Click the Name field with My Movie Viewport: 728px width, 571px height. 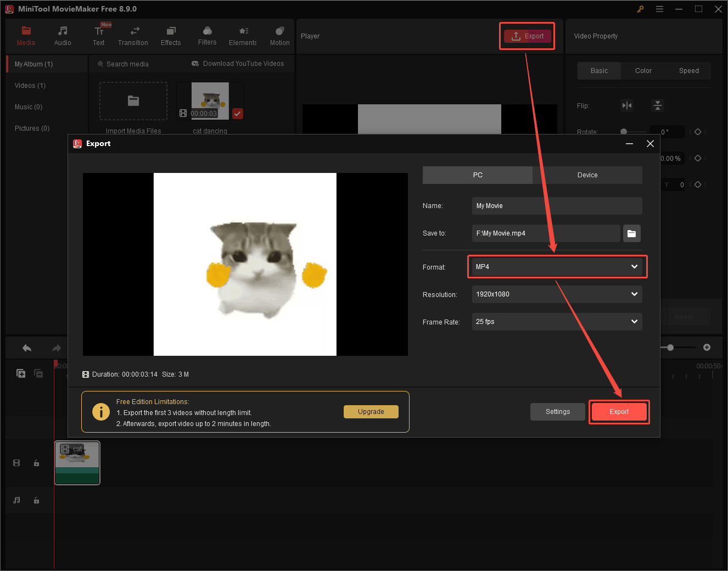(x=557, y=206)
